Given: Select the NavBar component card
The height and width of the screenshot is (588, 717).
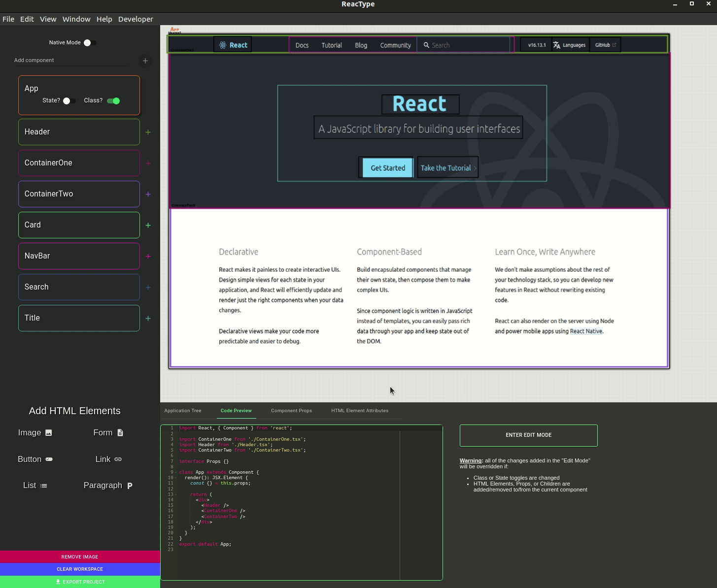Looking at the screenshot, I should pyautogui.click(x=79, y=256).
